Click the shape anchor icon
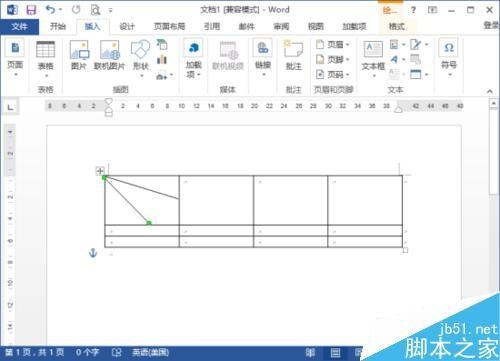The height and width of the screenshot is (361, 500). coord(93,253)
